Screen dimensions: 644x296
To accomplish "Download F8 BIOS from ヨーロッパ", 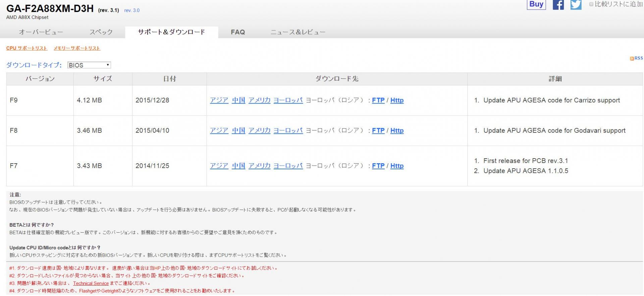I will (x=288, y=130).
